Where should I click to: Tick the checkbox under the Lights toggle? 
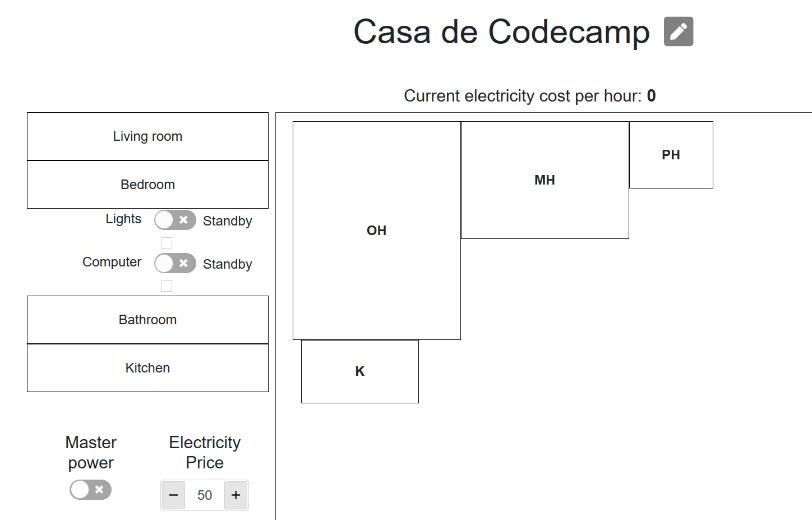click(x=167, y=243)
